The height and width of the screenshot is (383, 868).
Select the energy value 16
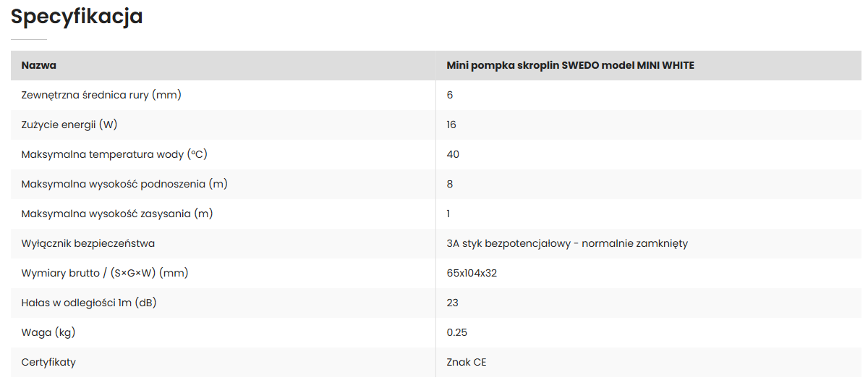click(x=451, y=125)
